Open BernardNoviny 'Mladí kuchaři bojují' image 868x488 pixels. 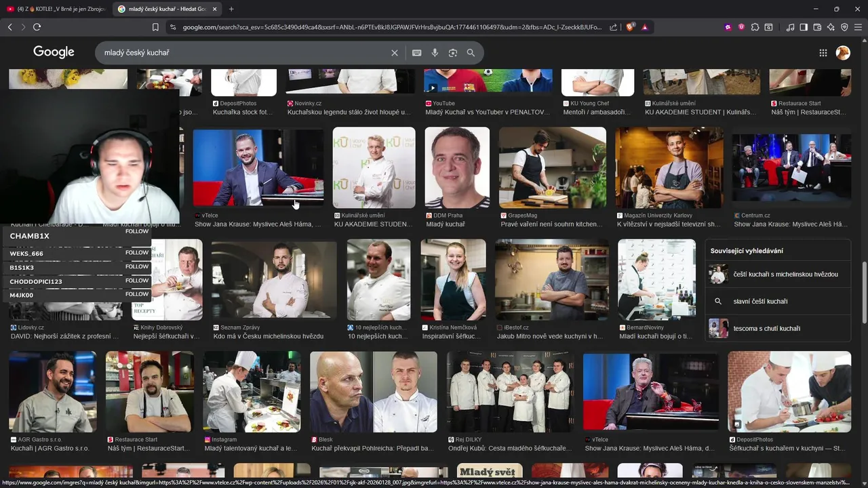pyautogui.click(x=656, y=279)
